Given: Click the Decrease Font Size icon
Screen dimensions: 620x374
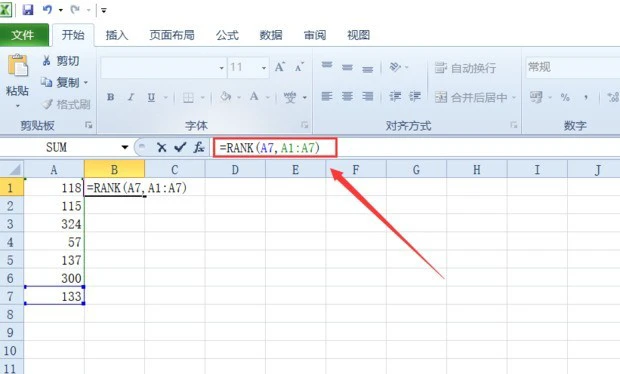Looking at the screenshot, I should [x=299, y=67].
